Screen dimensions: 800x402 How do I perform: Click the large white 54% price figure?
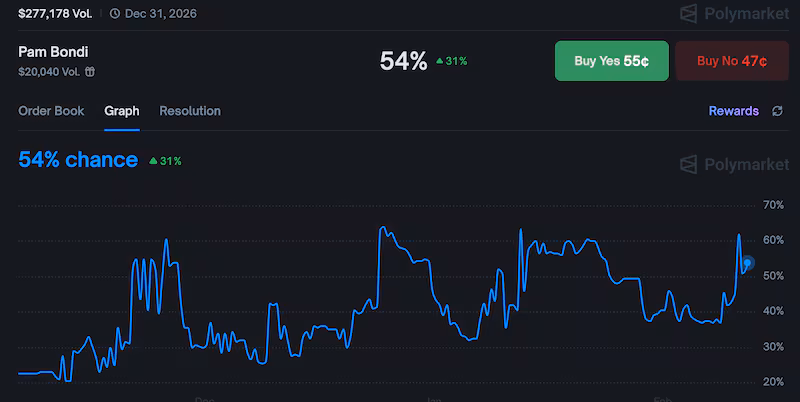[x=404, y=61]
